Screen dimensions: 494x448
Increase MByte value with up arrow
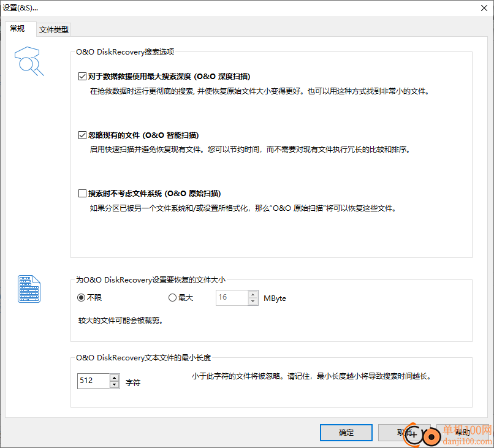253,295
